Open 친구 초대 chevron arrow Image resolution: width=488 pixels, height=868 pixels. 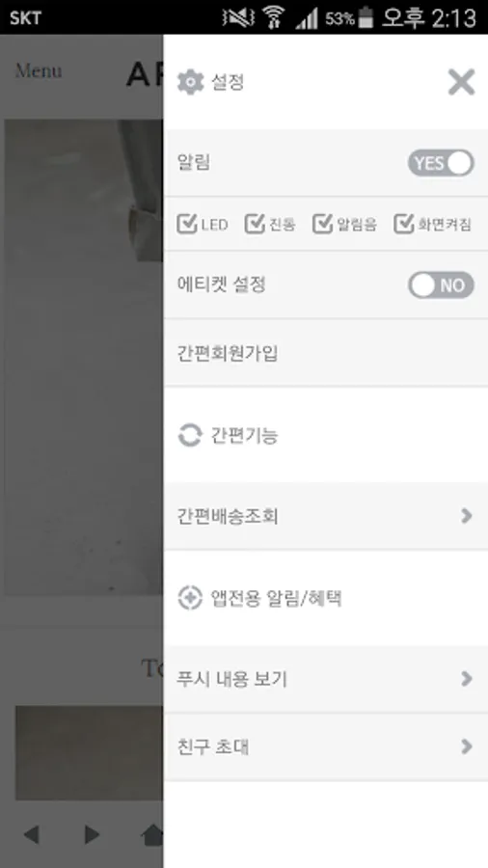point(467,746)
